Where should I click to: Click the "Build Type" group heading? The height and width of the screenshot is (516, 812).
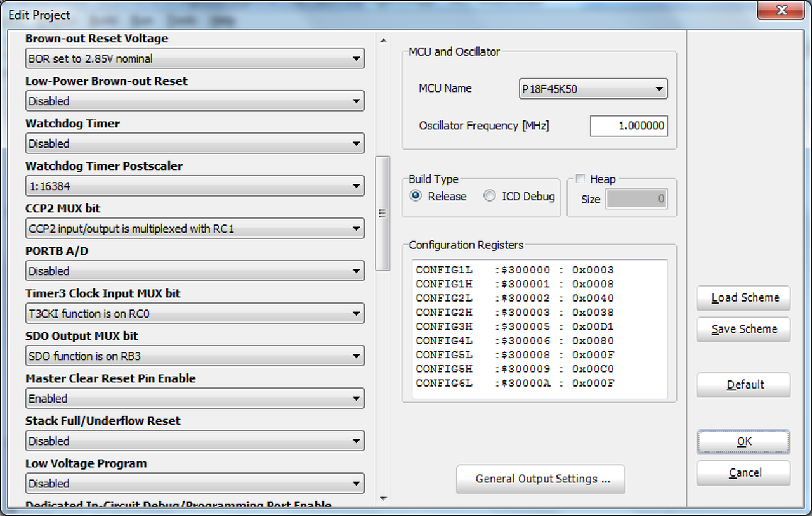[x=433, y=179]
